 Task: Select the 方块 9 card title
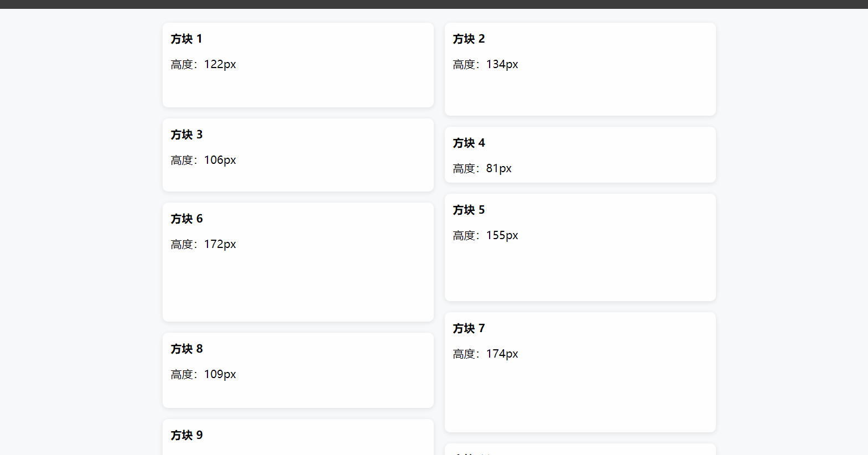click(x=186, y=435)
